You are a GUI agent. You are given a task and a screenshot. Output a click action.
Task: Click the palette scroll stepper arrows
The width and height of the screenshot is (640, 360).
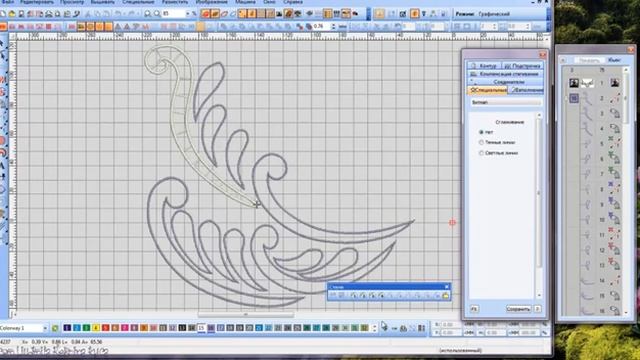pos(375,328)
